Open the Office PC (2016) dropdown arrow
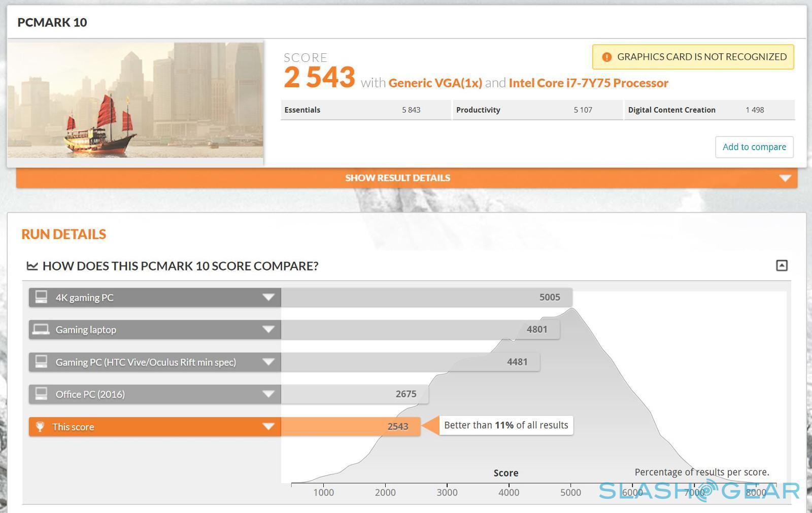 pos(268,394)
